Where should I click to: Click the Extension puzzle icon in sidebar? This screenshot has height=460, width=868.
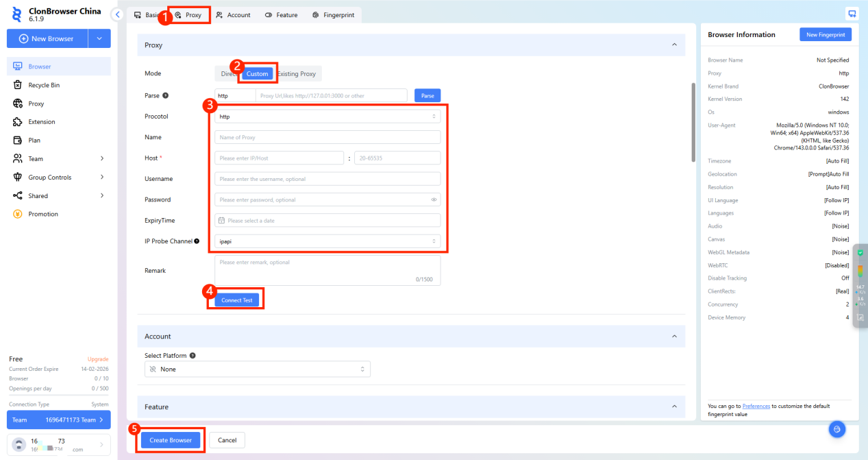pyautogui.click(x=18, y=122)
